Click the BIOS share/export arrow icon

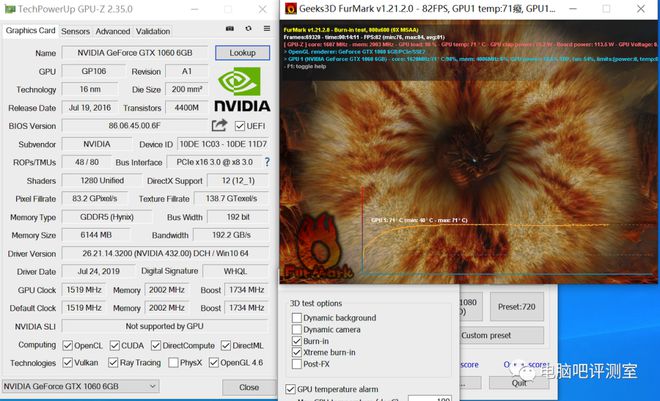tap(219, 125)
